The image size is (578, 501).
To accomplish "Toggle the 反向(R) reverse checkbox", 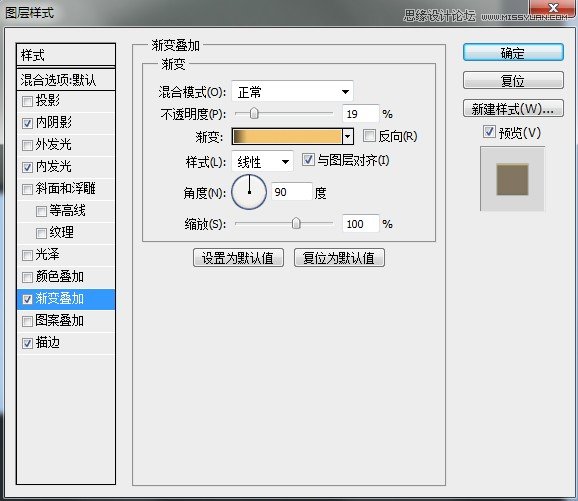I will (x=369, y=136).
